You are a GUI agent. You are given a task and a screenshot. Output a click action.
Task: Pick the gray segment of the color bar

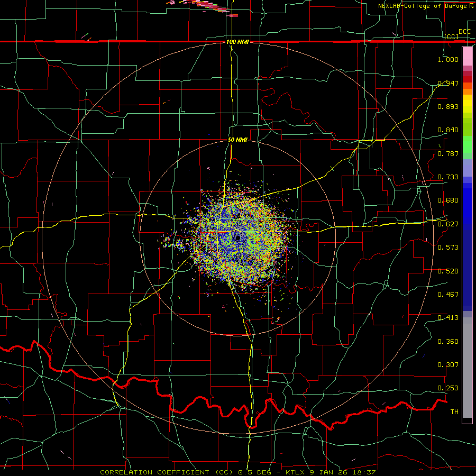pyautogui.click(x=467, y=368)
